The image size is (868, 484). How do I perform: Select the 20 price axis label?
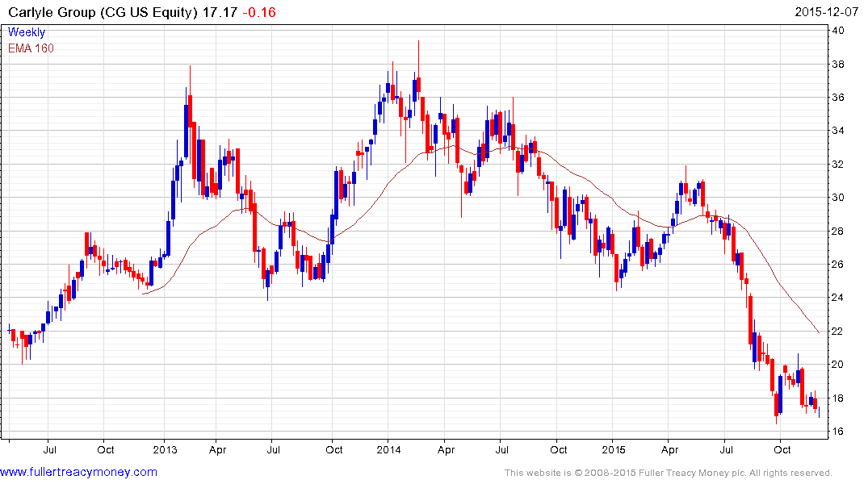838,365
